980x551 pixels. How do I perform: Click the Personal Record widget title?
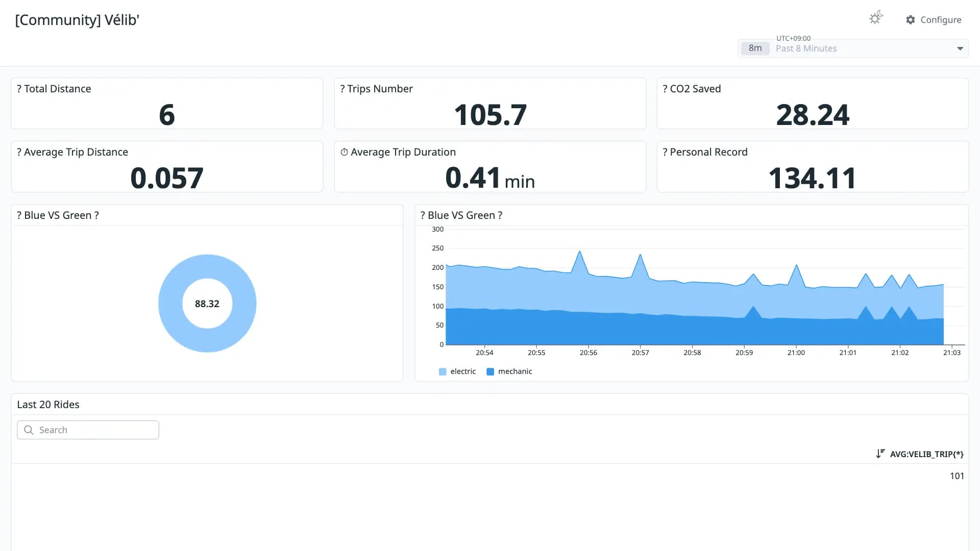pos(705,152)
